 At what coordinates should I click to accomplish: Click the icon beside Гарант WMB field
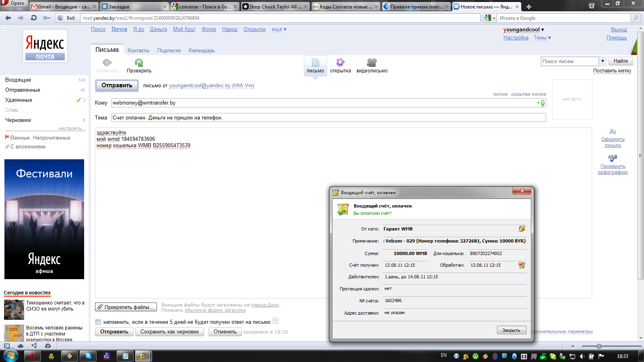[x=522, y=229]
